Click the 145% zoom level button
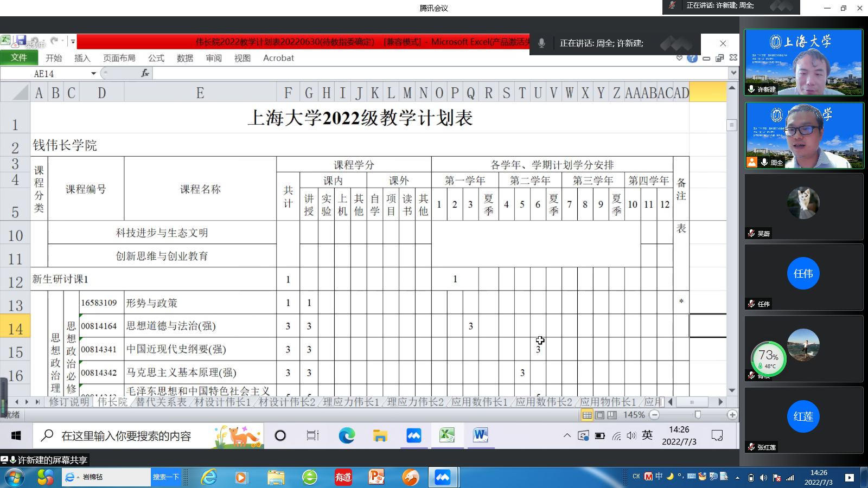 [x=634, y=415]
